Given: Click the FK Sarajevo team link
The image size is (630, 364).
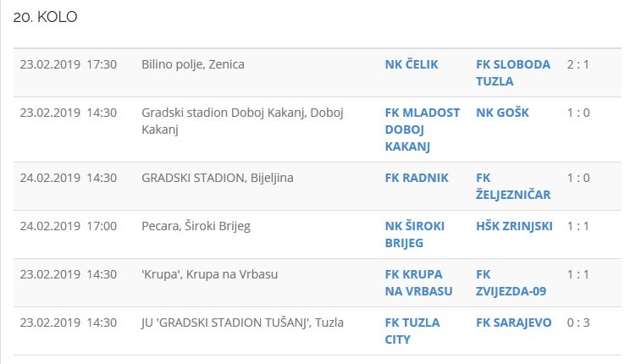Looking at the screenshot, I should (514, 323).
